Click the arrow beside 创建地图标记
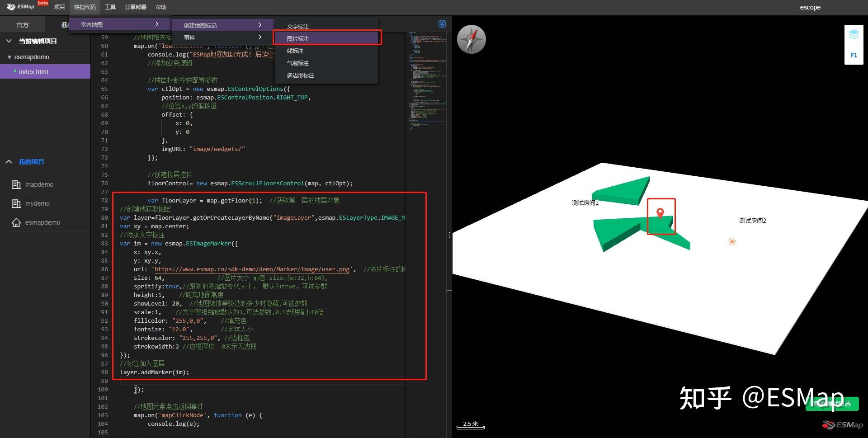This screenshot has height=438, width=868. click(260, 25)
